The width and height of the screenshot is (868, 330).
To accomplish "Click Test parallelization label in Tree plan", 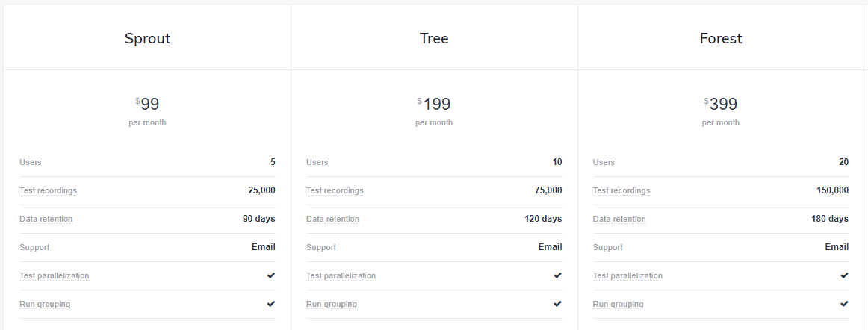I will pos(341,275).
